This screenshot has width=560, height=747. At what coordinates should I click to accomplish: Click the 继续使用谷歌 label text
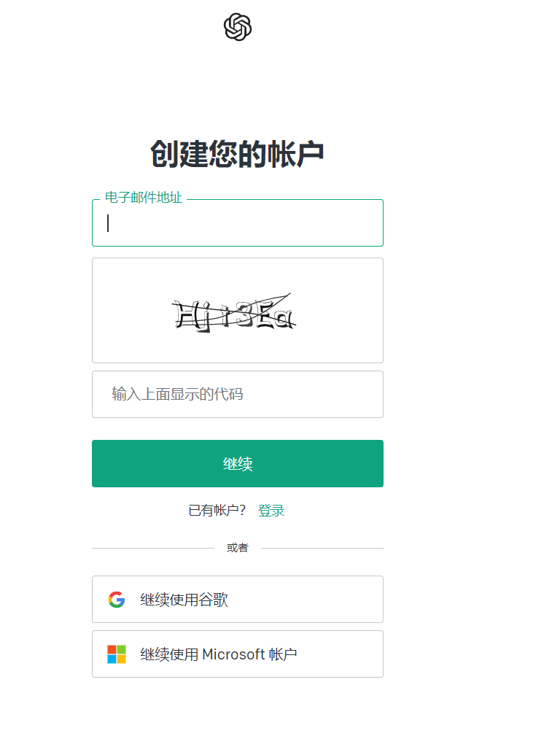tap(184, 600)
